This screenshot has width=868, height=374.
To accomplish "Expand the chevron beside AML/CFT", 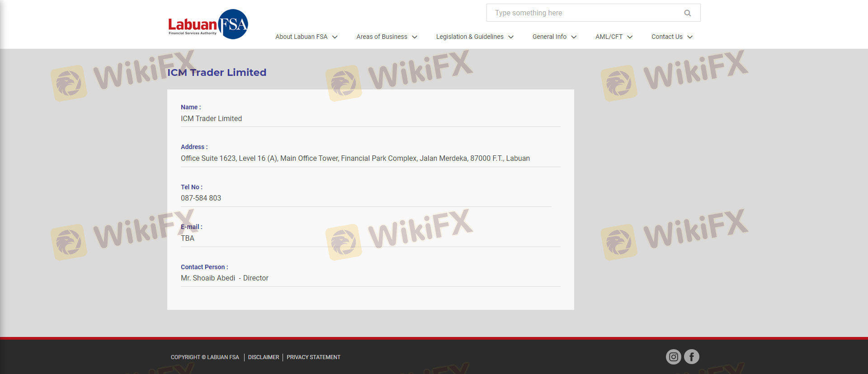I will coord(630,37).
